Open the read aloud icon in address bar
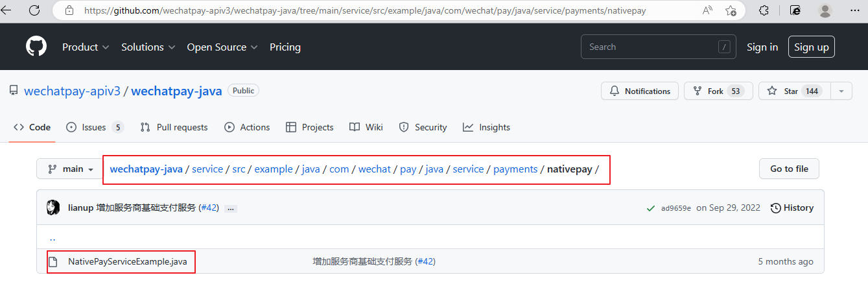This screenshot has width=868, height=297. tap(707, 10)
